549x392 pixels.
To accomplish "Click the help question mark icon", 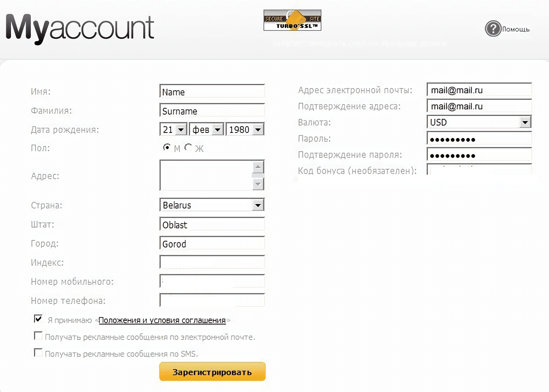I will click(493, 29).
